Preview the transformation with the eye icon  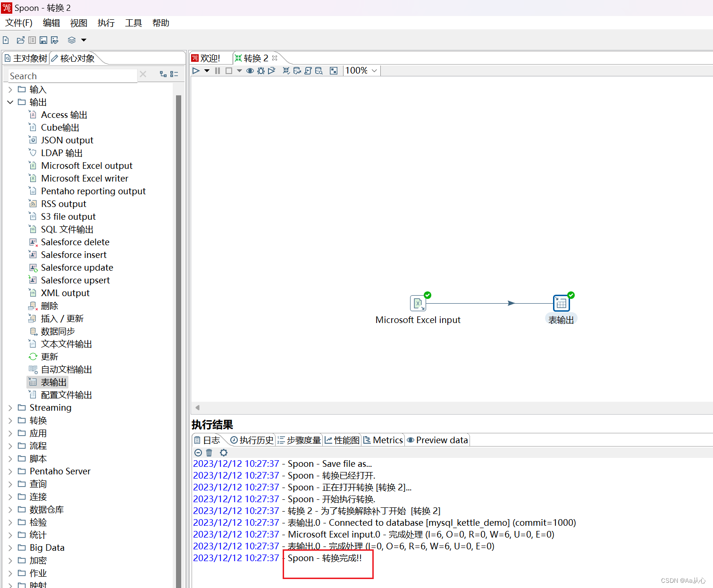pyautogui.click(x=250, y=70)
